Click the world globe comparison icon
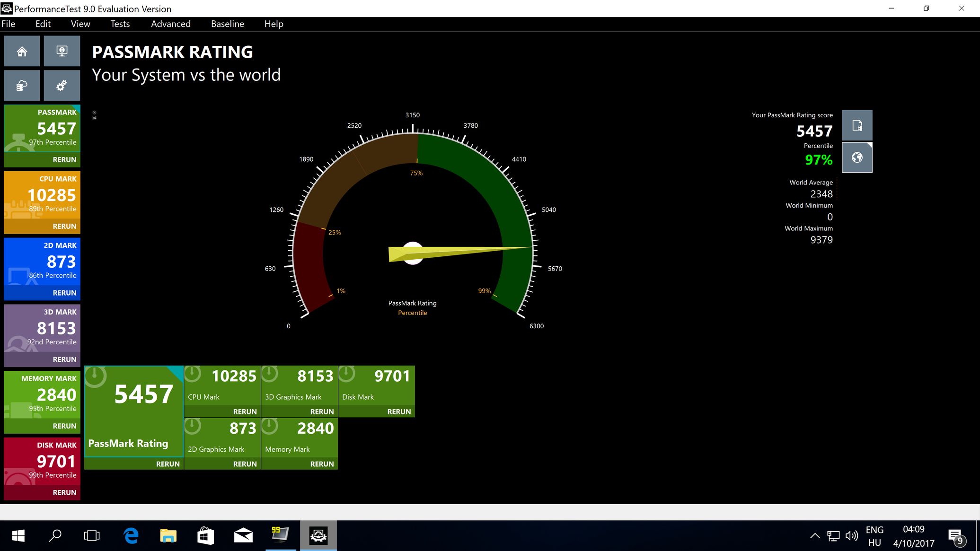980x551 pixels. 857,157
